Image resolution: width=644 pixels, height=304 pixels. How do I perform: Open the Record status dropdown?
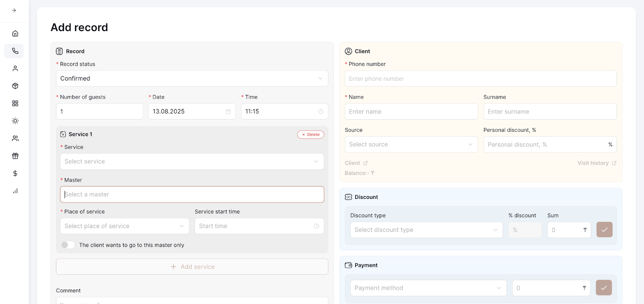(x=192, y=79)
